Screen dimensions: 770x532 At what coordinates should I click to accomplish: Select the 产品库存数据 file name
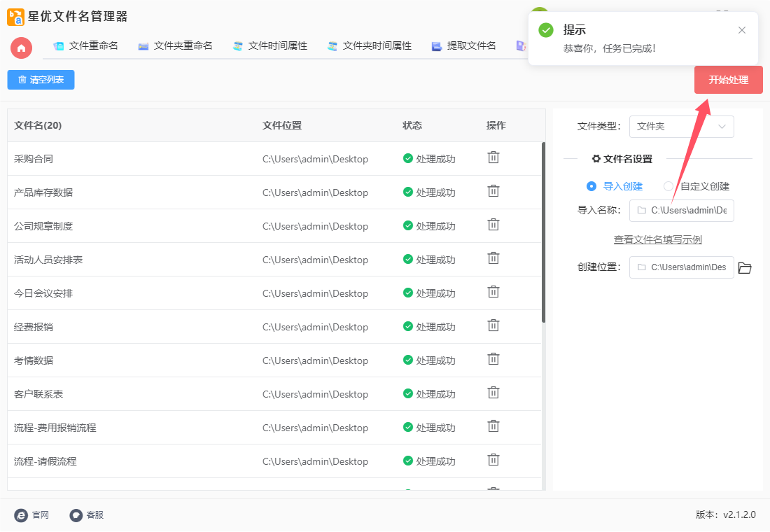(43, 192)
